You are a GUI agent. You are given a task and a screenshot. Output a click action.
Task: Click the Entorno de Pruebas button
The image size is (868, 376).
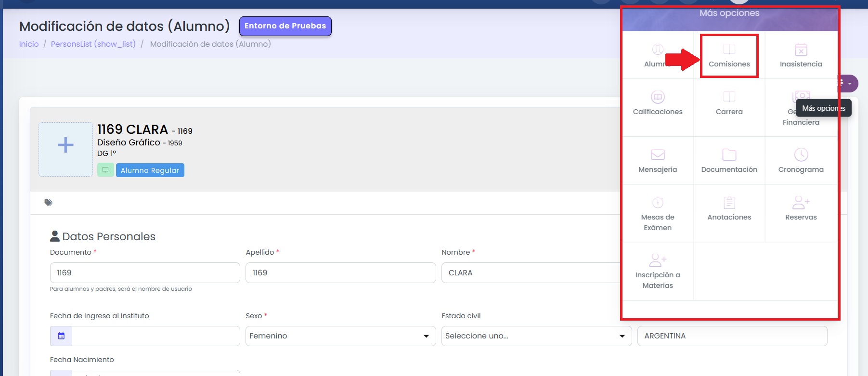pyautogui.click(x=285, y=26)
